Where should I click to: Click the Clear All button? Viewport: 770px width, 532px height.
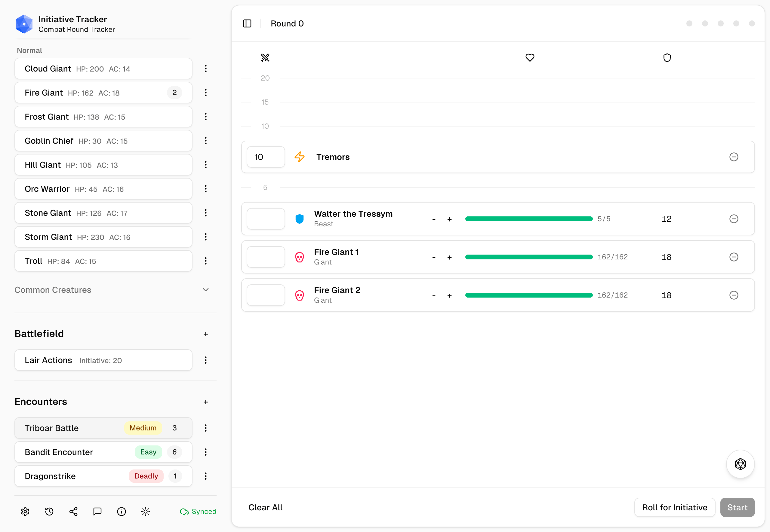(x=265, y=507)
